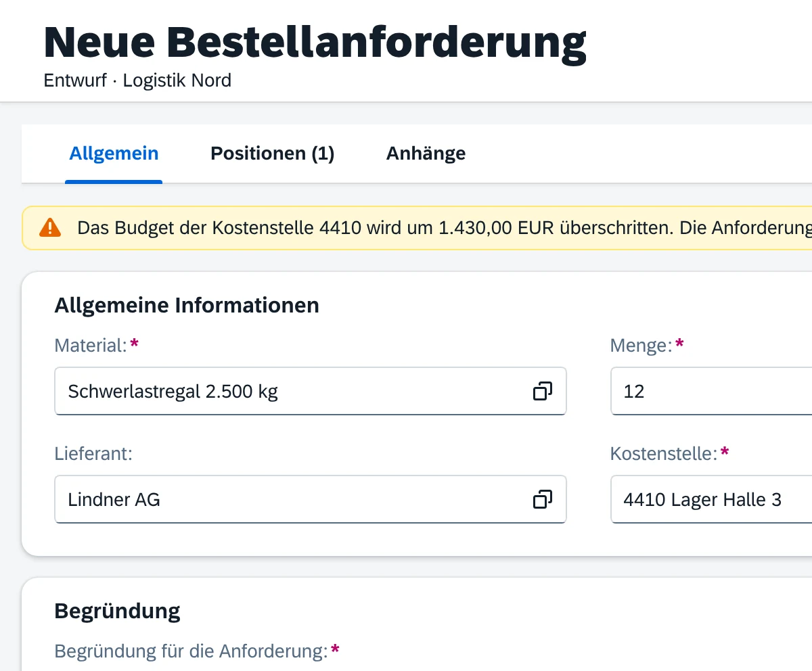
Task: Click the orange budget warning icon
Action: (x=50, y=228)
